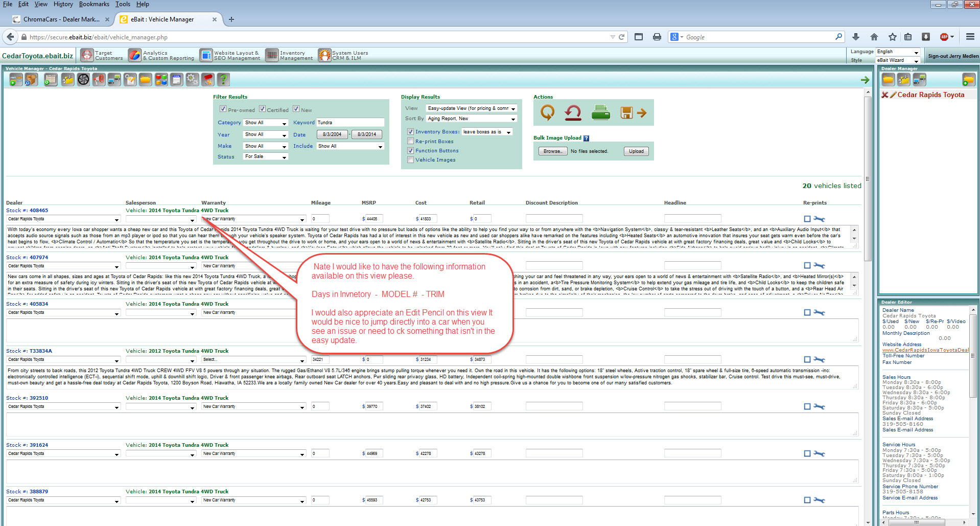Open the folder with tools icon in Vehicle Manager toolbar
This screenshot has height=526, width=980.
click(67, 80)
